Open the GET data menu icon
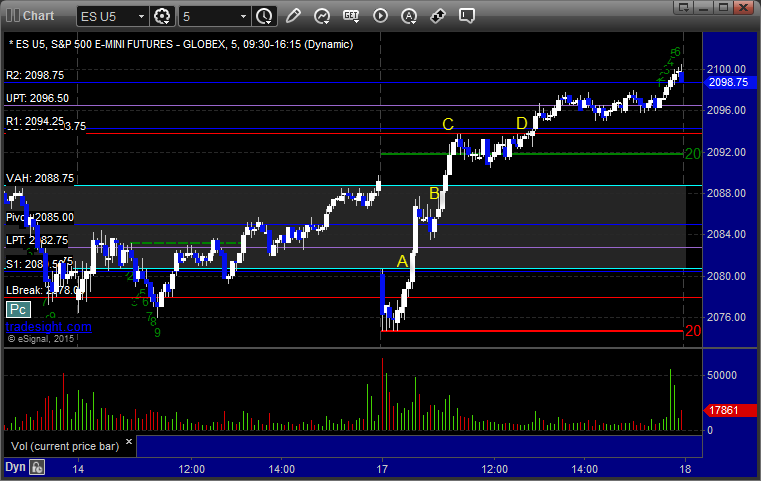The width and height of the screenshot is (761, 481). pyautogui.click(x=351, y=16)
